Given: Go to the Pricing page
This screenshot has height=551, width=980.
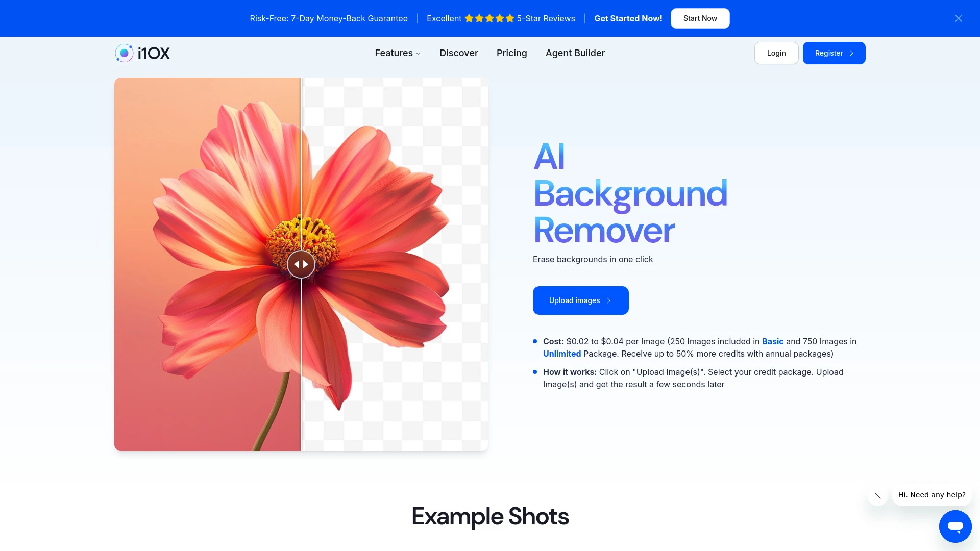Looking at the screenshot, I should 511,53.
